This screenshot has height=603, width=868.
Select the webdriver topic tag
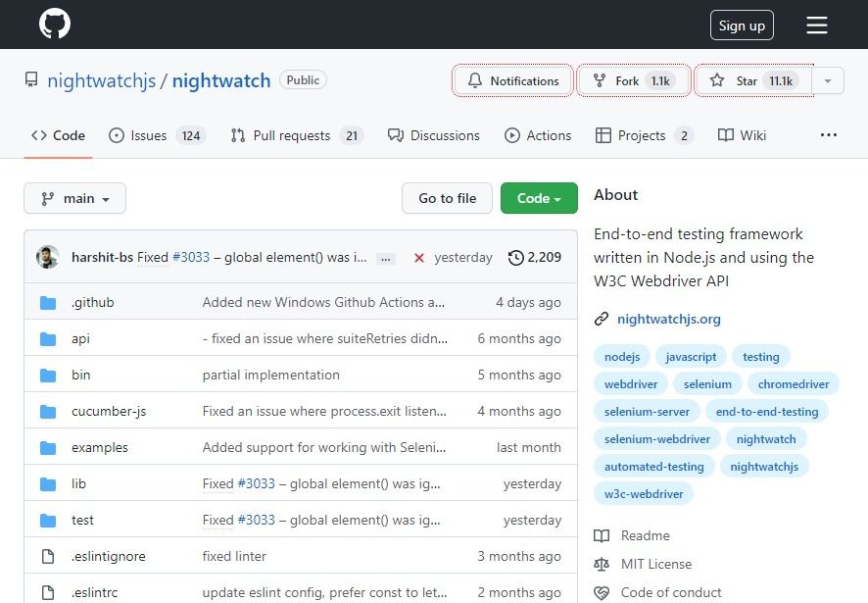click(631, 384)
